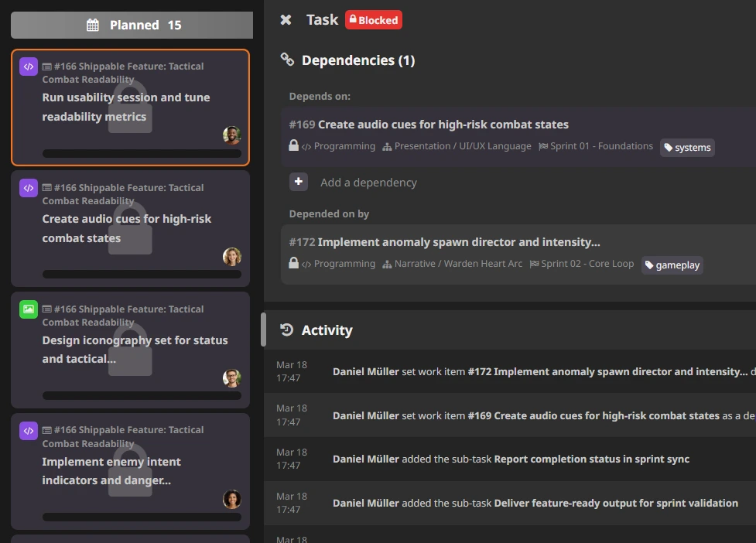Click the Add a dependency text field
The width and height of the screenshot is (756, 543).
[368, 183]
